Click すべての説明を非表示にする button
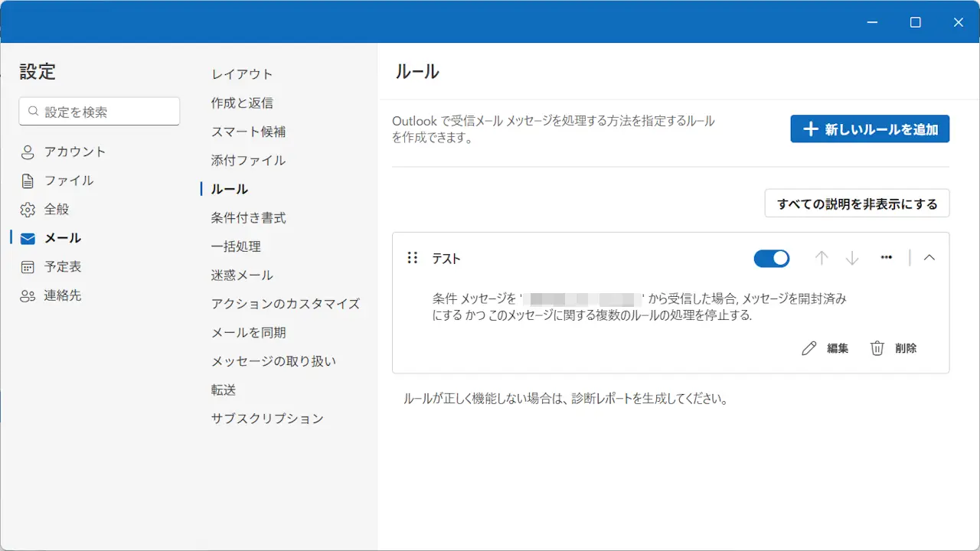Image resolution: width=980 pixels, height=551 pixels. 857,204
